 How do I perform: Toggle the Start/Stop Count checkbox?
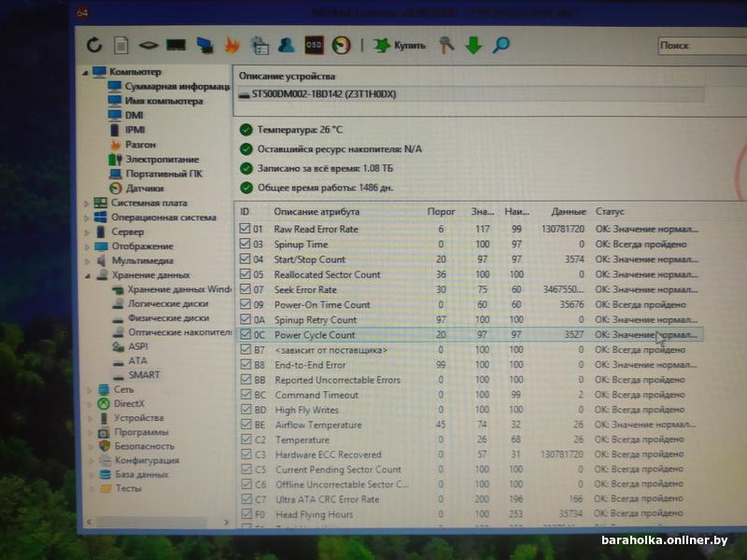[x=245, y=259]
